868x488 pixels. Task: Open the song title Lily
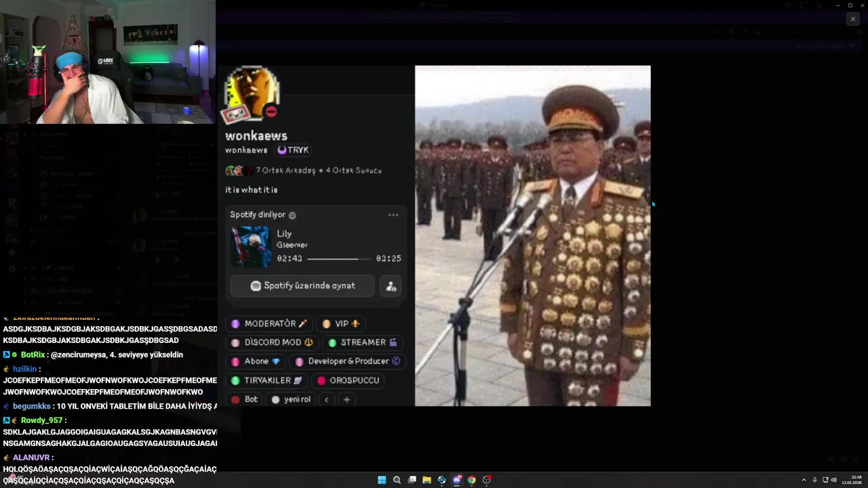284,234
